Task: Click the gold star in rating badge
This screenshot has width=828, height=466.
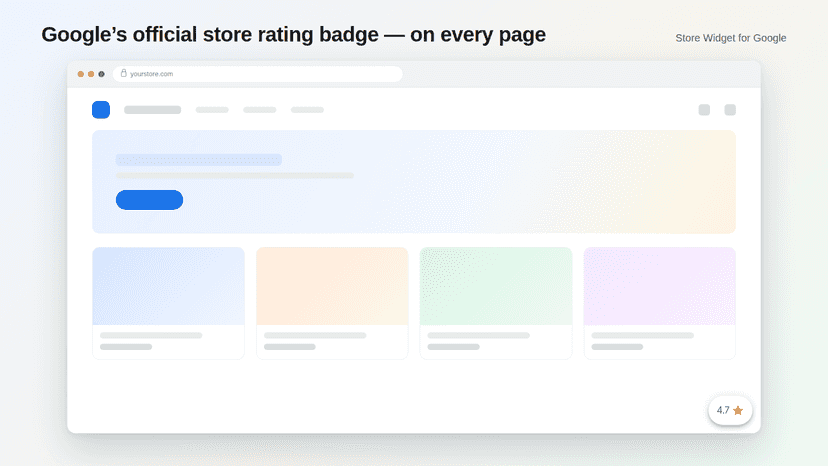Action: 738,411
